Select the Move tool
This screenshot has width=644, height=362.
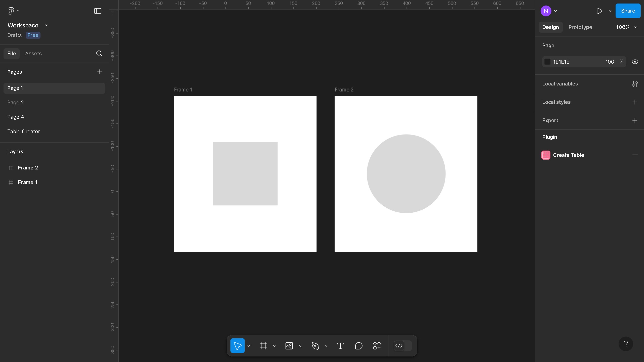coord(237,346)
